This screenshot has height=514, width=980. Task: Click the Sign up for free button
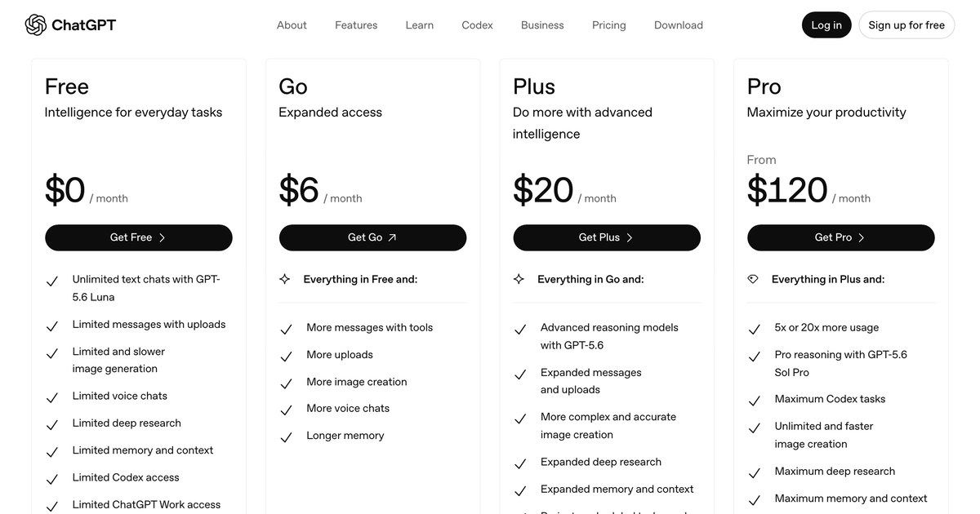coord(906,25)
